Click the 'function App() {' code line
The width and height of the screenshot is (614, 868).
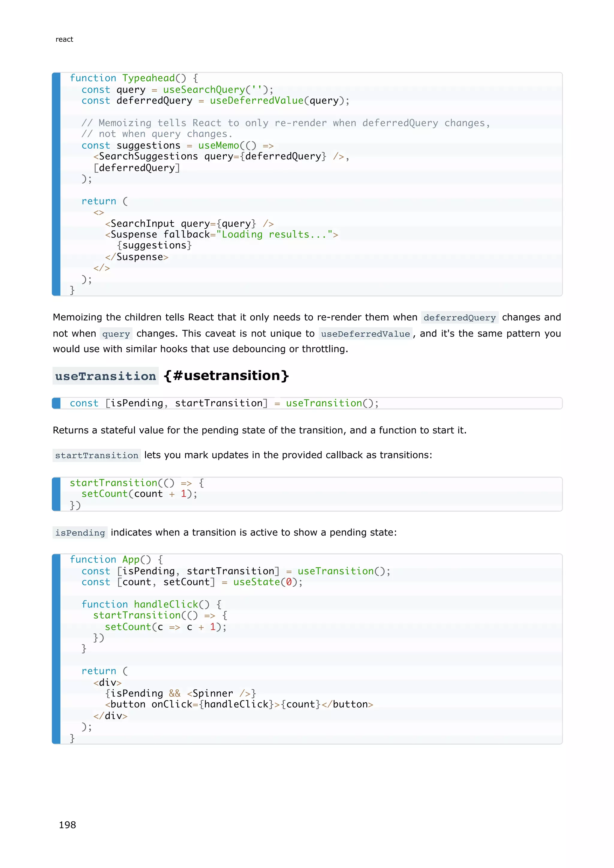click(116, 560)
